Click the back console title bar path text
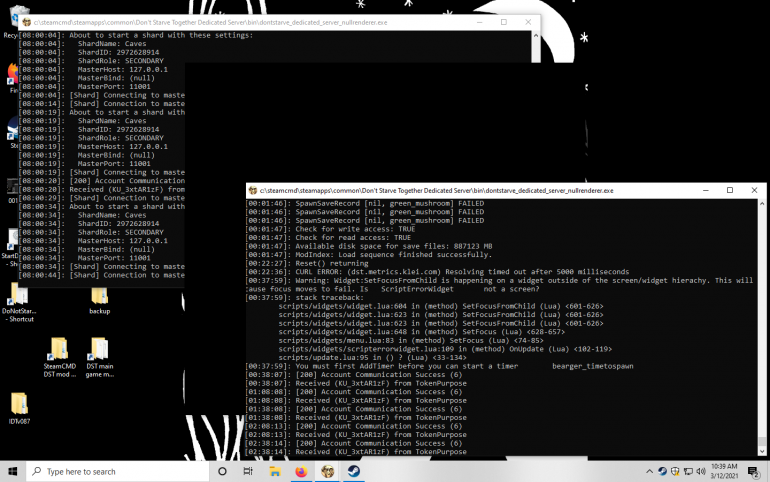Screen dimensions: 770x482 coord(210,22)
